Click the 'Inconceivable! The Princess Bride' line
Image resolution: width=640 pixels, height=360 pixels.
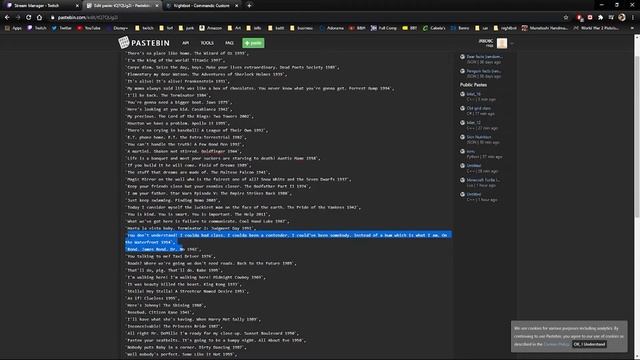[x=175, y=326]
